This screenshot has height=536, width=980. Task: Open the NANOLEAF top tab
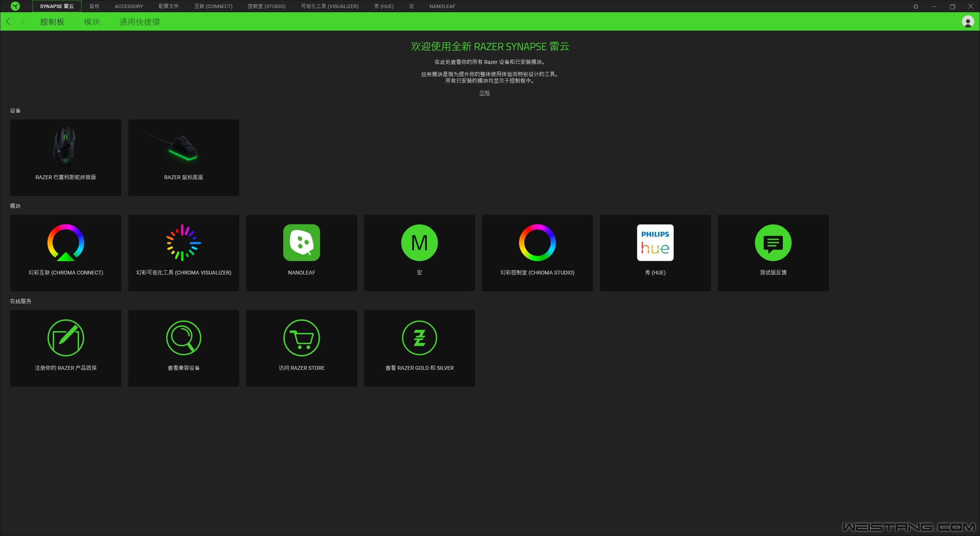coord(442,6)
